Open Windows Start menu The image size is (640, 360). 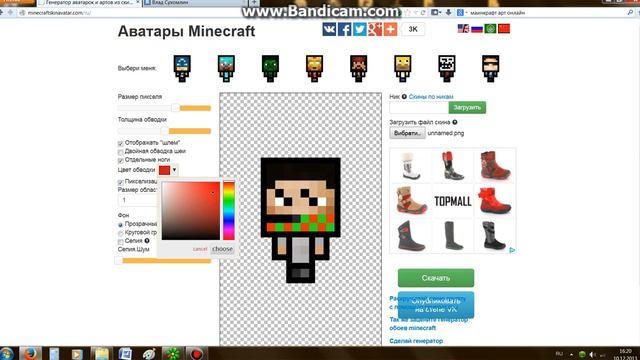click(x=7, y=353)
